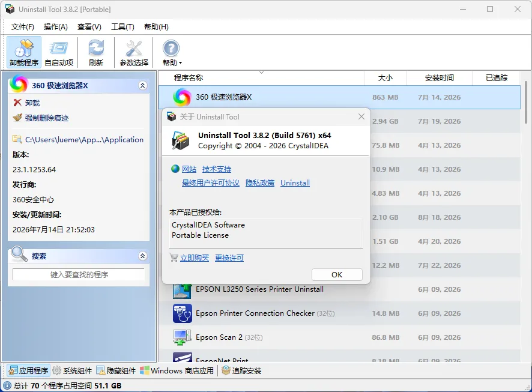
Task: Close the About Uninstall Tool dialog
Action: 361,116
